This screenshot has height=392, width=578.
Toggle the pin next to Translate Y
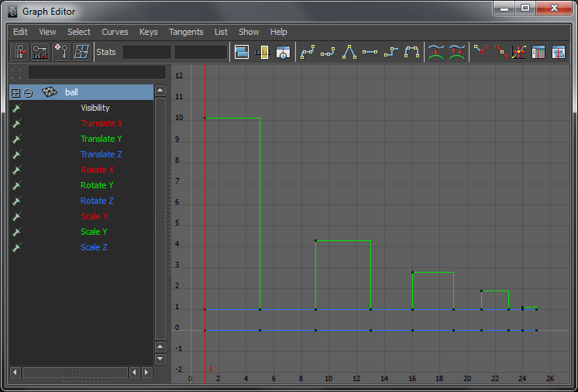(17, 139)
